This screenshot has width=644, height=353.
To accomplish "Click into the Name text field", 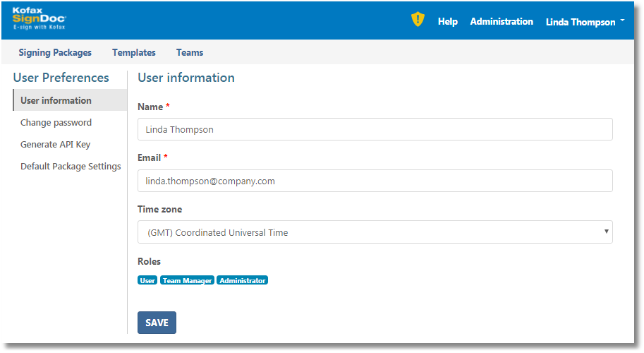I will (x=375, y=129).
